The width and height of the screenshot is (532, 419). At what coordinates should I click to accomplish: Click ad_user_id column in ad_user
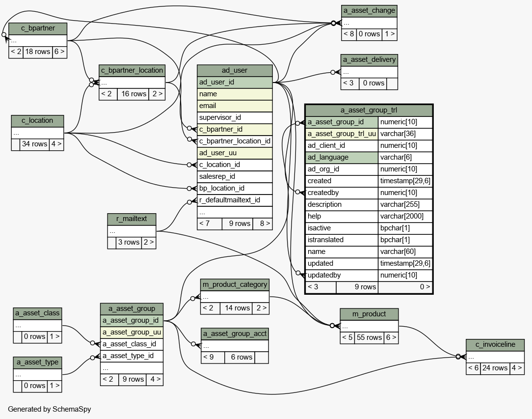pos(235,83)
